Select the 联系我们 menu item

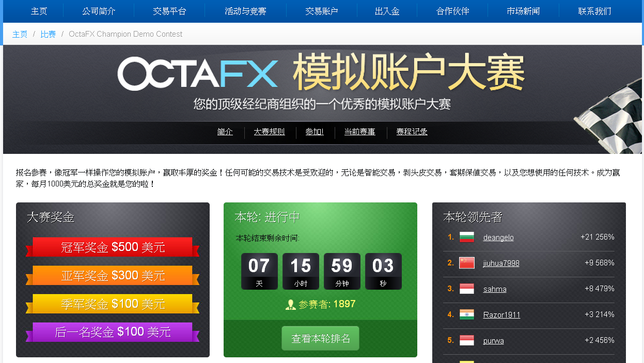(x=594, y=11)
